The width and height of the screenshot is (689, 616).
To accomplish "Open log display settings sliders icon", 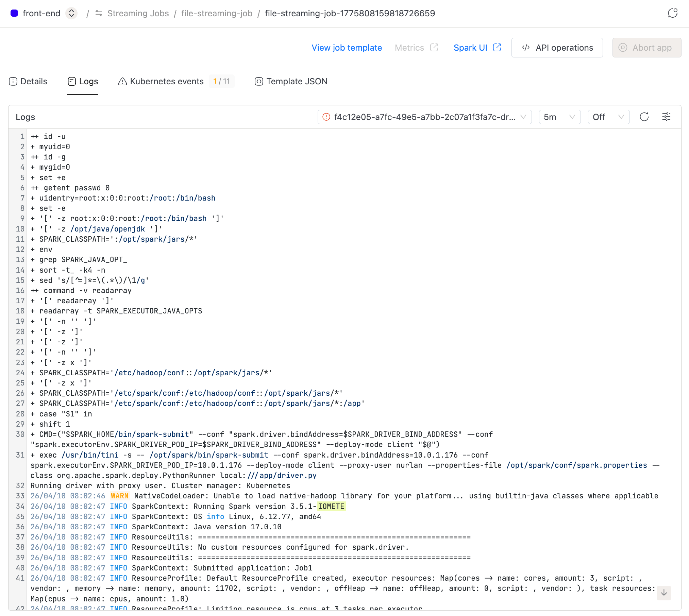I will point(666,117).
